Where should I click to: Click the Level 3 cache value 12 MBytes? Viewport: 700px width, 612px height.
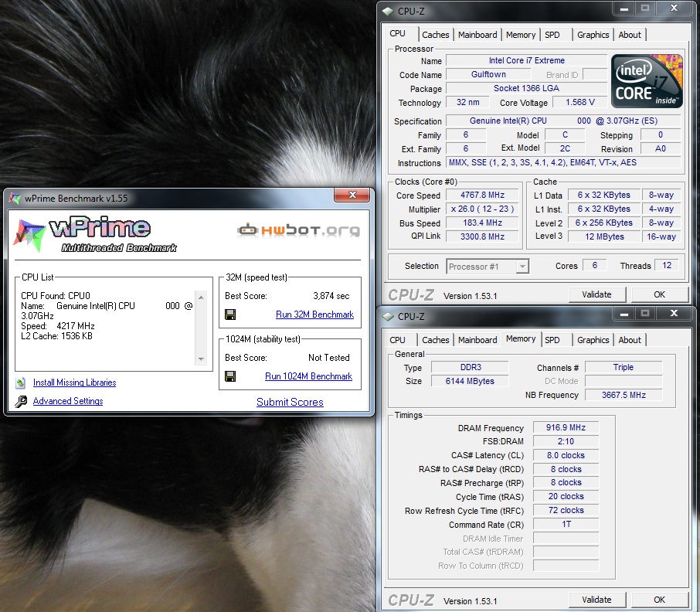coord(604,236)
